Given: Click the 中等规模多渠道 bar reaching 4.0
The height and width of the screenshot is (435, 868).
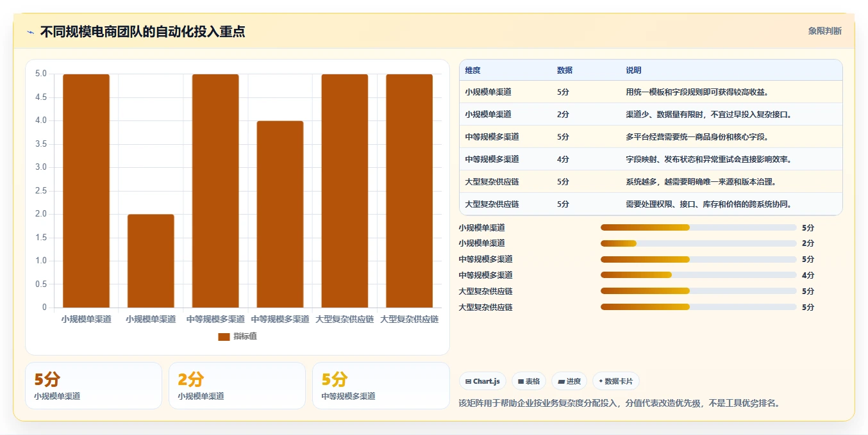Looking at the screenshot, I should click(280, 214).
